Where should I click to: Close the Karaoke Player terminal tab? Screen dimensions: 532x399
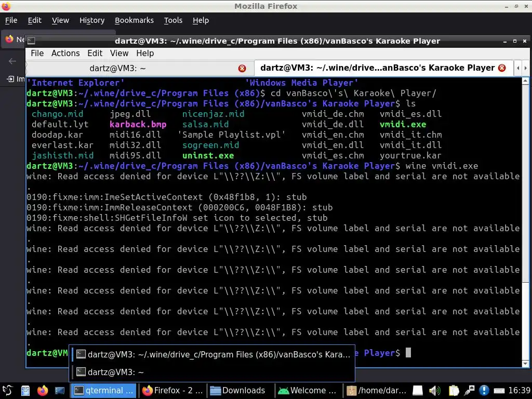502,68
